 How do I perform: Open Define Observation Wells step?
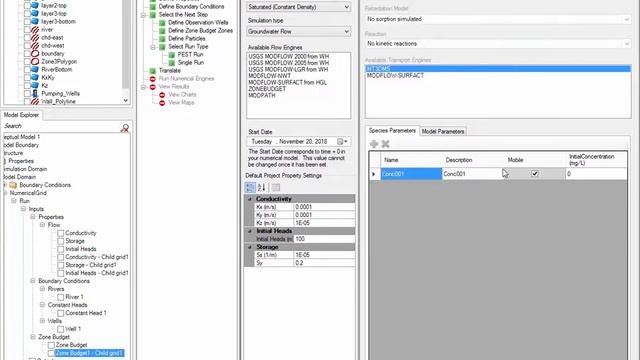coord(198,22)
